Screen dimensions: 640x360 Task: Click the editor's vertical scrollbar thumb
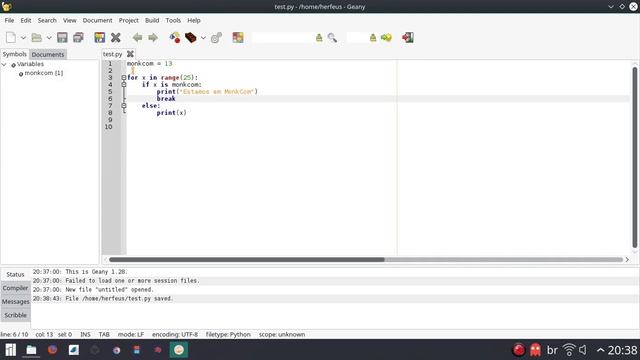click(635, 157)
